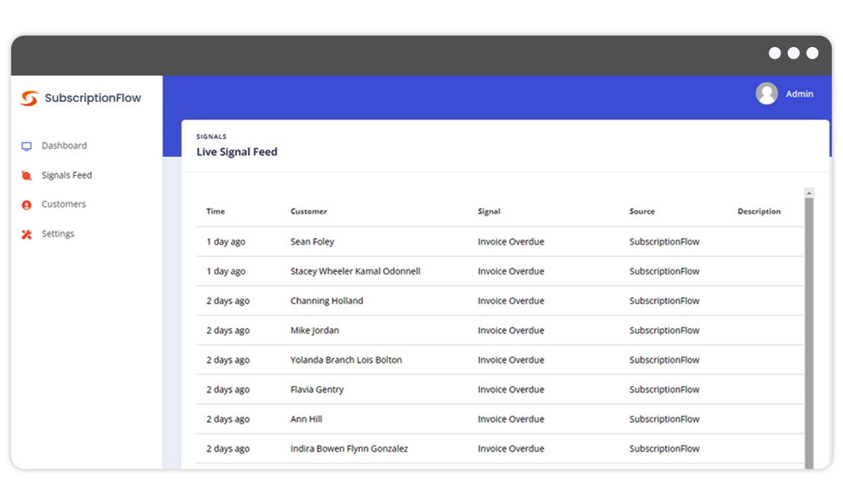
Task: Select customer Stacey Wheeler Kamal Odonnell
Action: coord(356,271)
